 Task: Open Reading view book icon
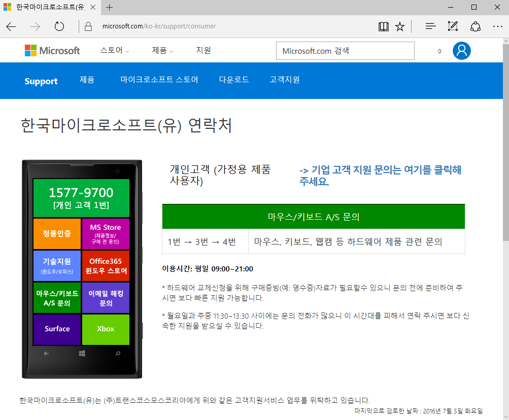[383, 26]
